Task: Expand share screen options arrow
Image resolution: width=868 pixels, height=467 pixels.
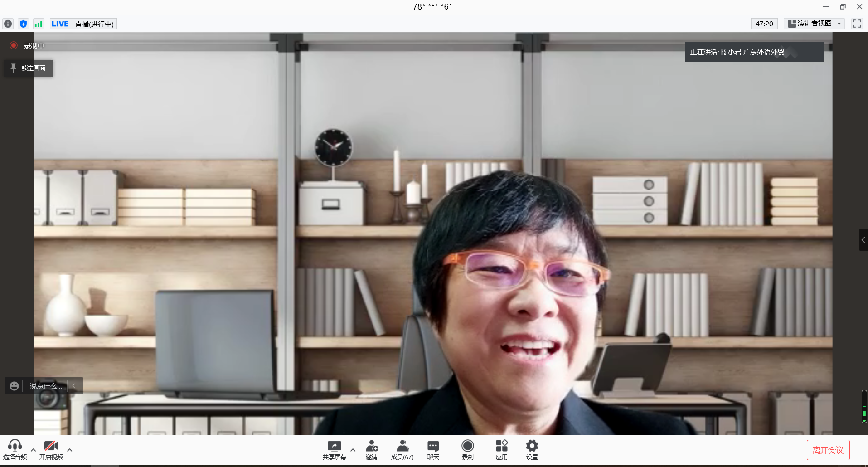Action: (353, 450)
